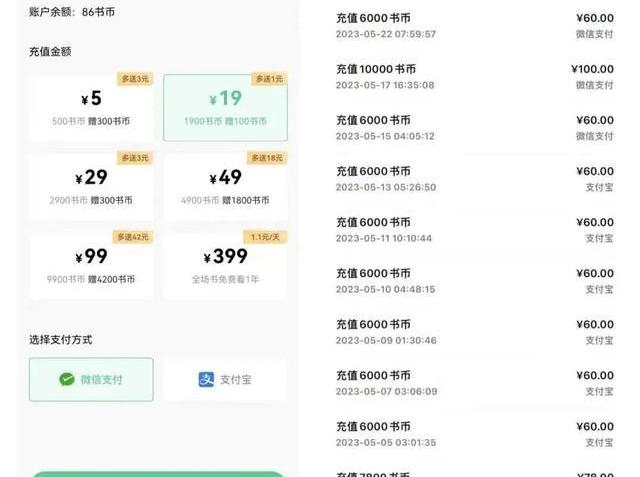The image size is (640, 477).
Task: Open the 2023-05-10 04:48:15 transaction entry
Action: 474,281
